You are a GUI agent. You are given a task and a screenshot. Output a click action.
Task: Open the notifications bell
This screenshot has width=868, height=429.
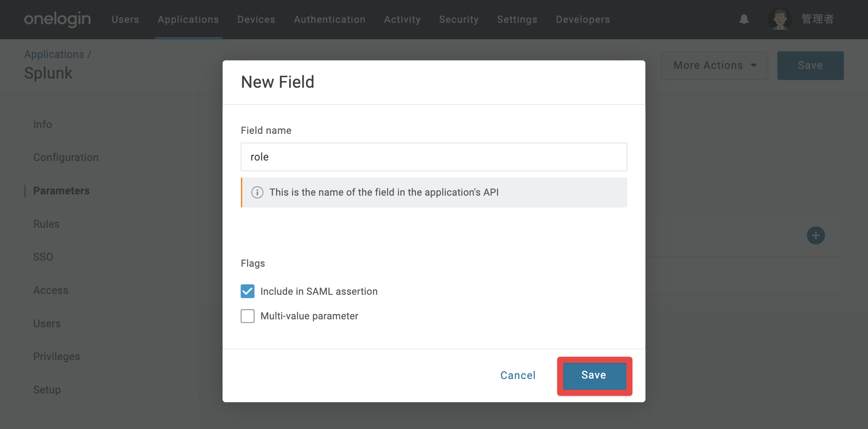click(x=744, y=19)
